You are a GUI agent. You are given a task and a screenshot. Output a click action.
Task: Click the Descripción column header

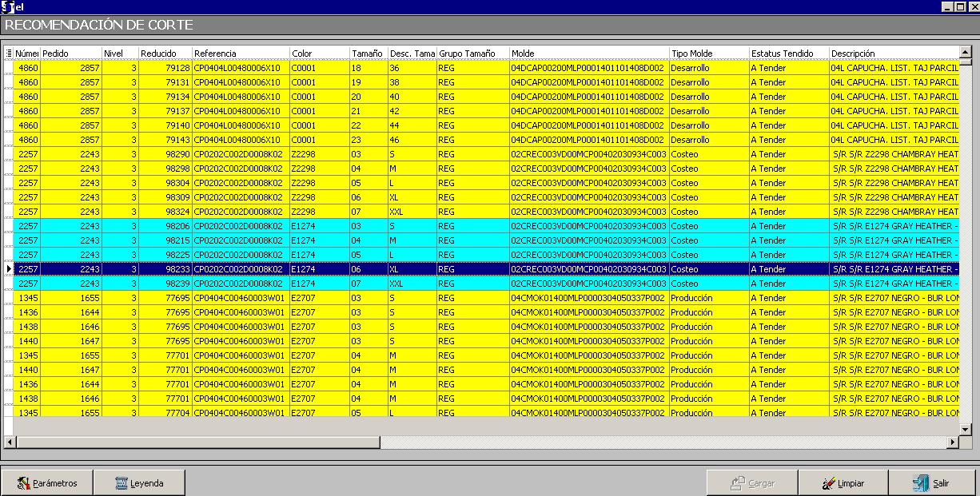click(891, 54)
